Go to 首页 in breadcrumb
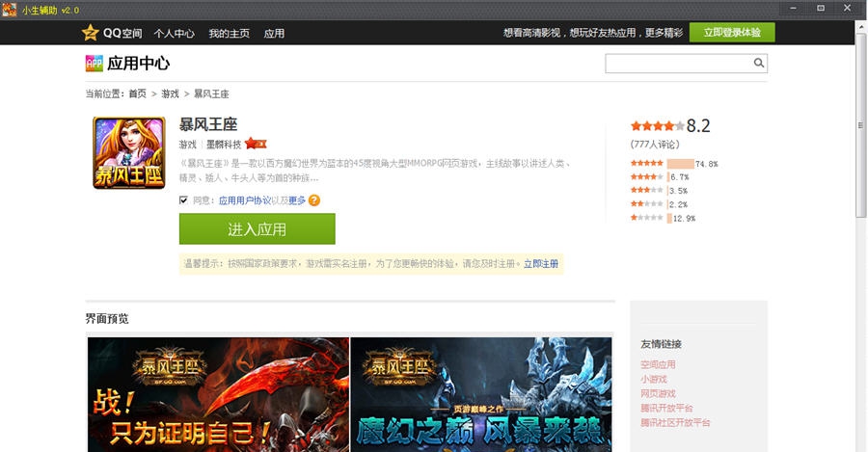Screen dimensions: 868x452 [137, 94]
